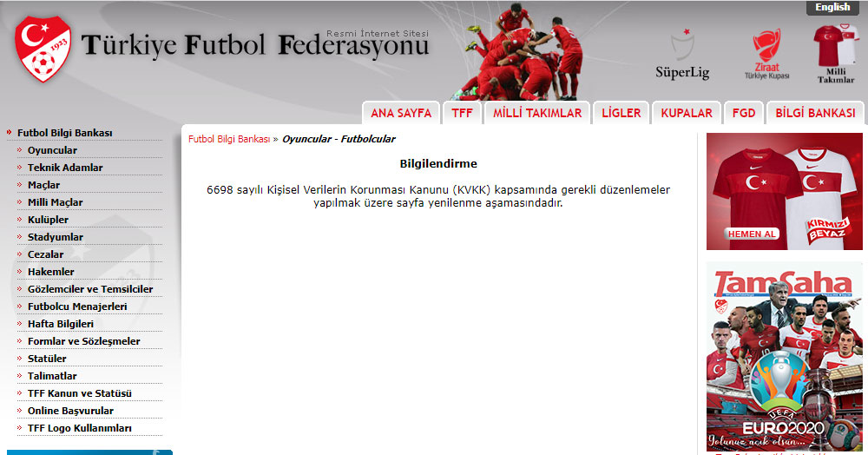Open the TFF tab
The image size is (868, 455).
[x=463, y=113]
